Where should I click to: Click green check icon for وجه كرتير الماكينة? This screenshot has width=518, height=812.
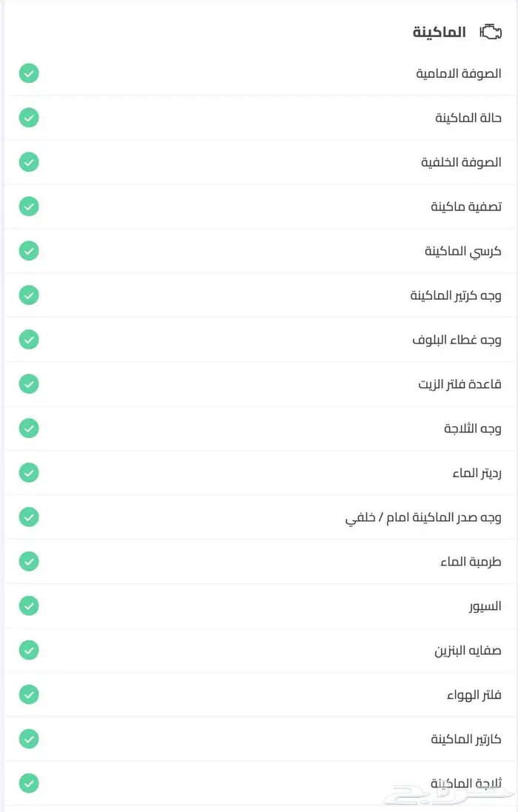coord(29,295)
